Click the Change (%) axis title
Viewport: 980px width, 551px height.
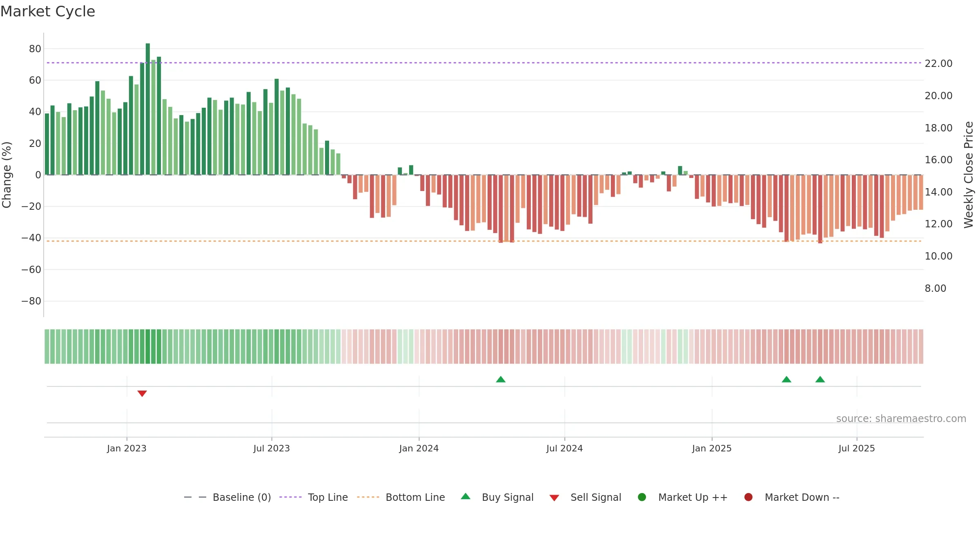7,175
